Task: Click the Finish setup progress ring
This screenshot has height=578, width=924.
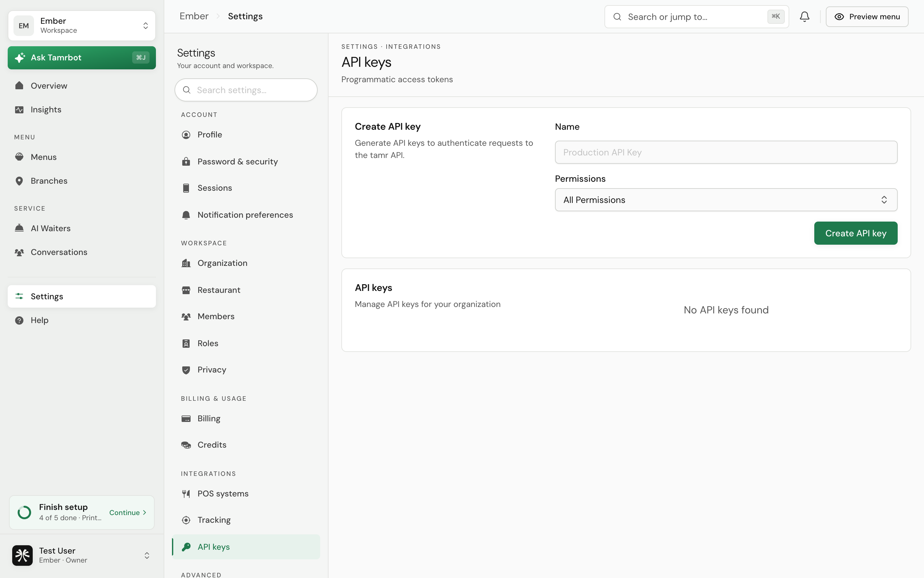Action: click(x=24, y=512)
